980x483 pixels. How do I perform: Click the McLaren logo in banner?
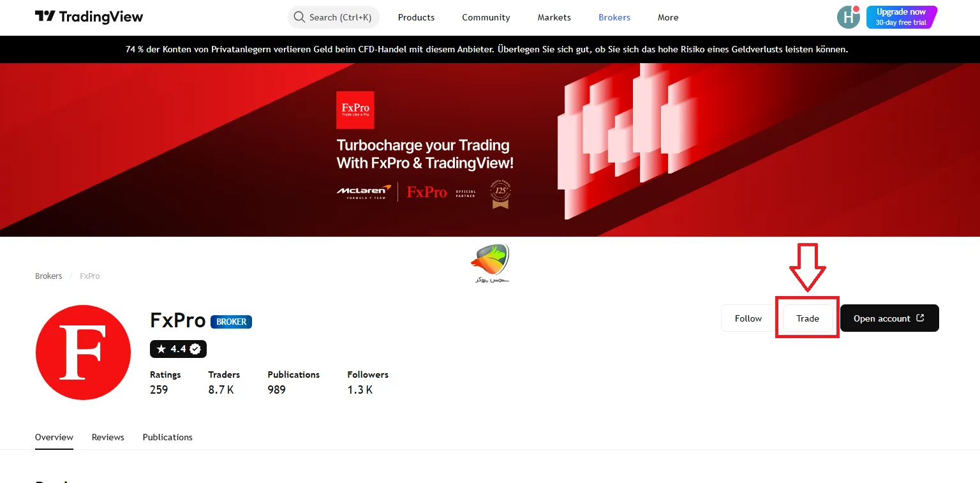pyautogui.click(x=364, y=191)
